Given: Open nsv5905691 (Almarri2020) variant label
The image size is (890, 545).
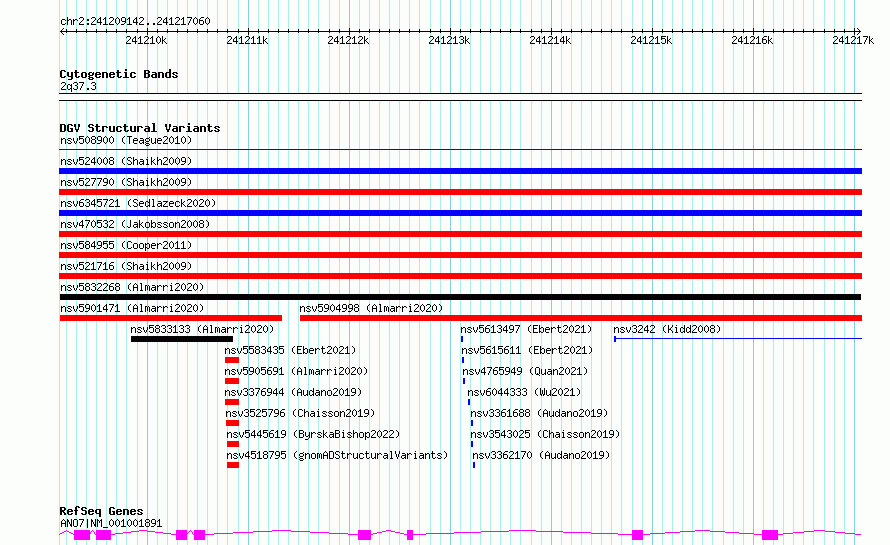Looking at the screenshot, I should coord(296,371).
